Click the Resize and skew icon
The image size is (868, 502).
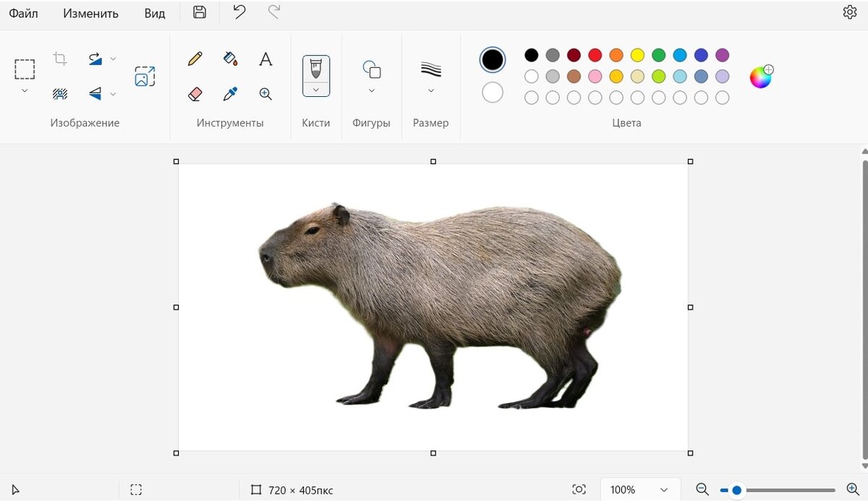pos(145,77)
